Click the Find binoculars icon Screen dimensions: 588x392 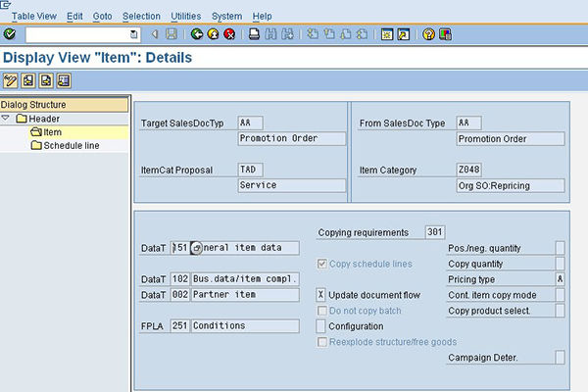tap(270, 34)
